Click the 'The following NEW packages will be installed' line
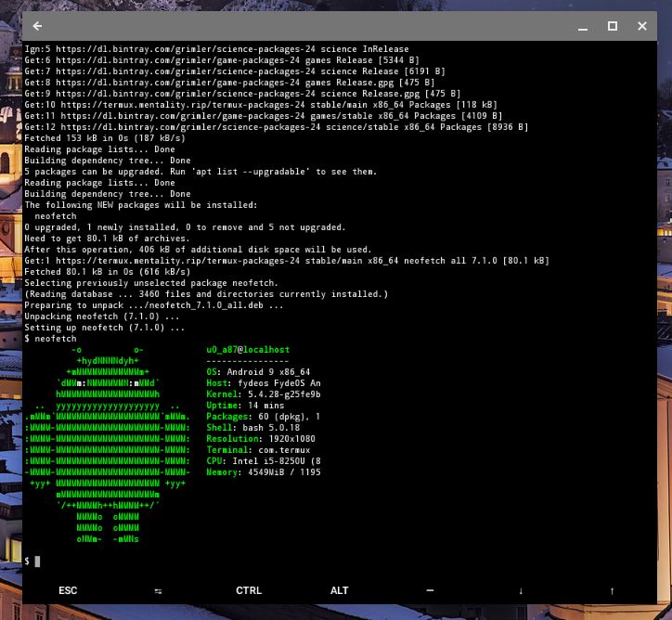 [x=141, y=205]
